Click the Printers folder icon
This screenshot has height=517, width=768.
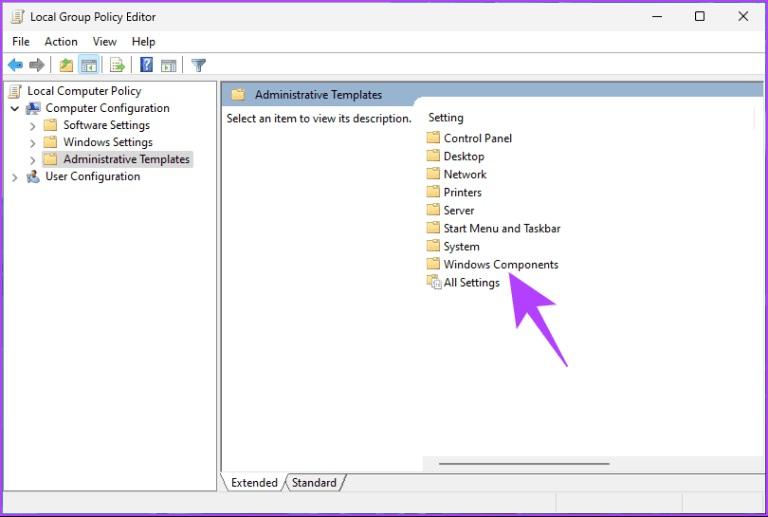pos(433,192)
